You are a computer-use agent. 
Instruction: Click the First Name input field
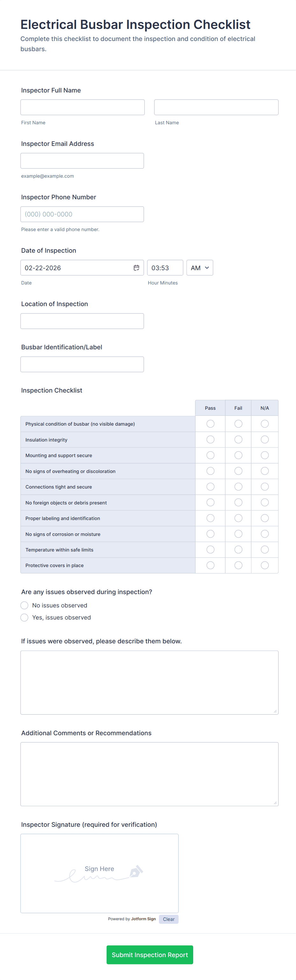tap(83, 107)
